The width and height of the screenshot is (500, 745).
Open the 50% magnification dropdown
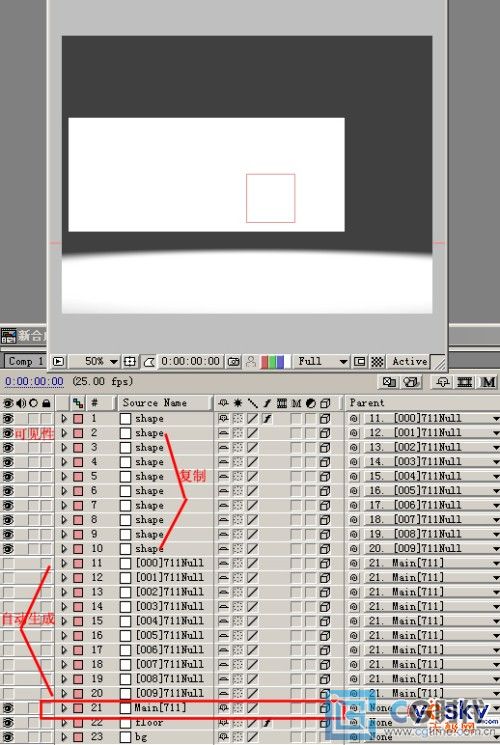95,362
